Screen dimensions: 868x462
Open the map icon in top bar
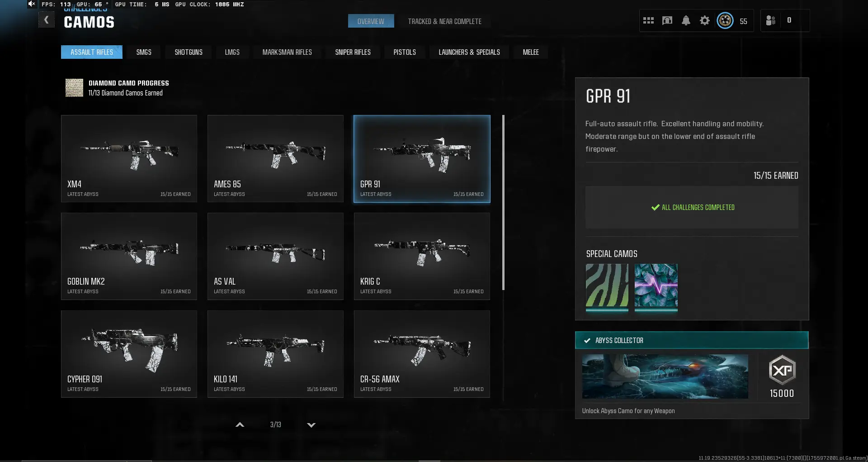(667, 21)
